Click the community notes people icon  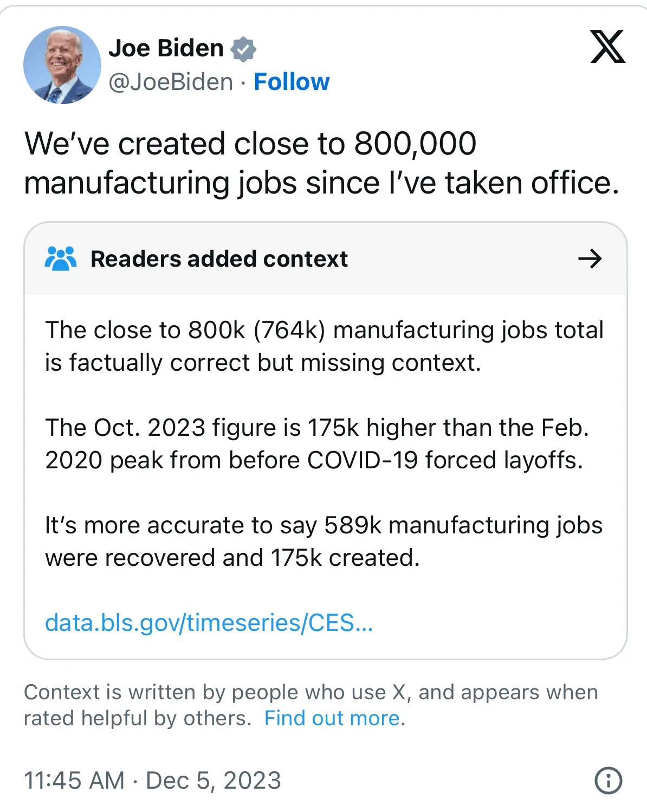coord(60,259)
